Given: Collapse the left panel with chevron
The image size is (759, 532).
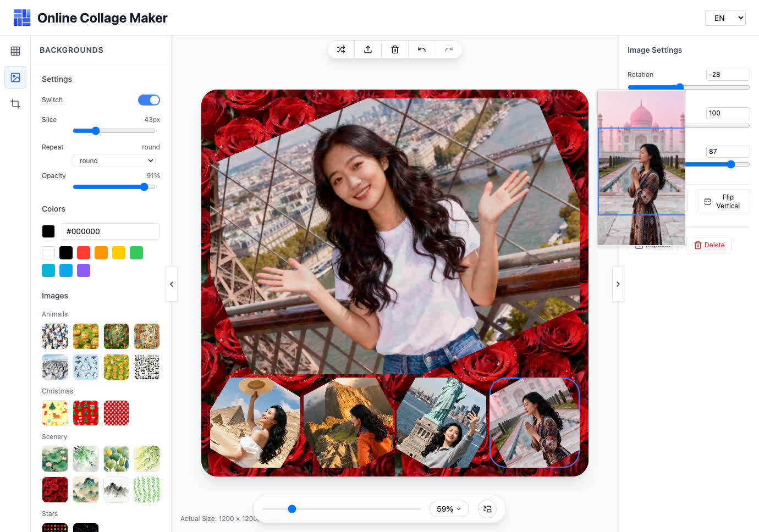Looking at the screenshot, I should 172,284.
